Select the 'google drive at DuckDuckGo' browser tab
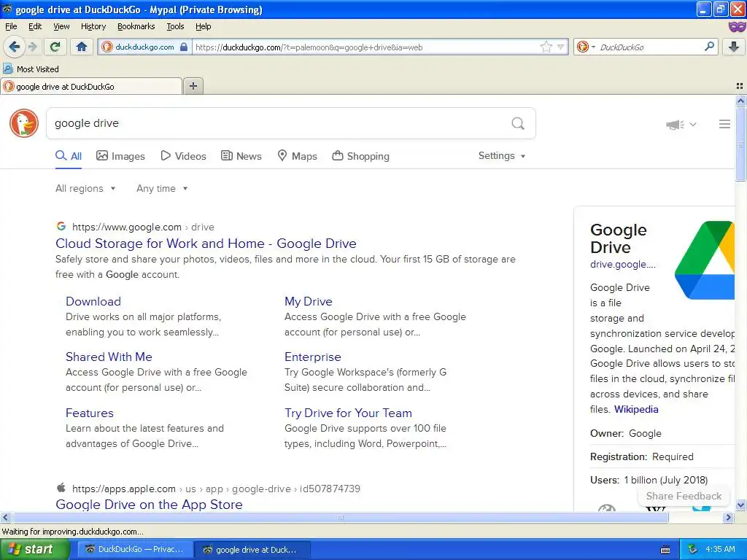 [91, 86]
